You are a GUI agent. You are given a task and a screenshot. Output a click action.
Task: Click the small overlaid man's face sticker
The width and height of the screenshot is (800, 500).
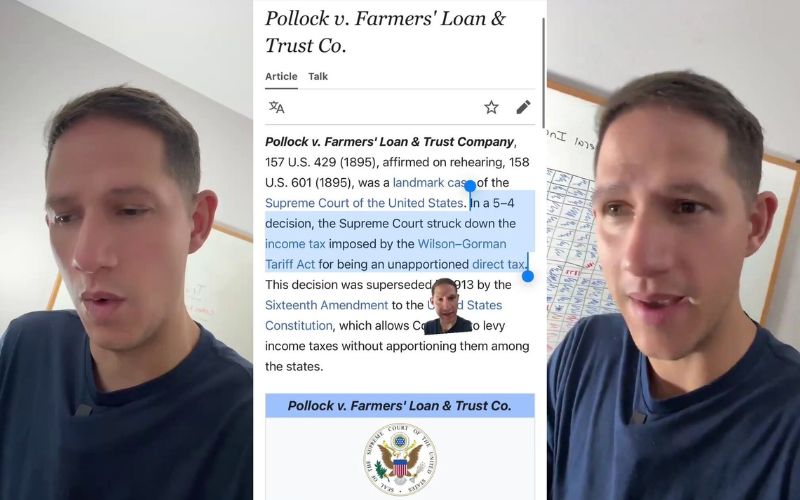[x=447, y=306]
